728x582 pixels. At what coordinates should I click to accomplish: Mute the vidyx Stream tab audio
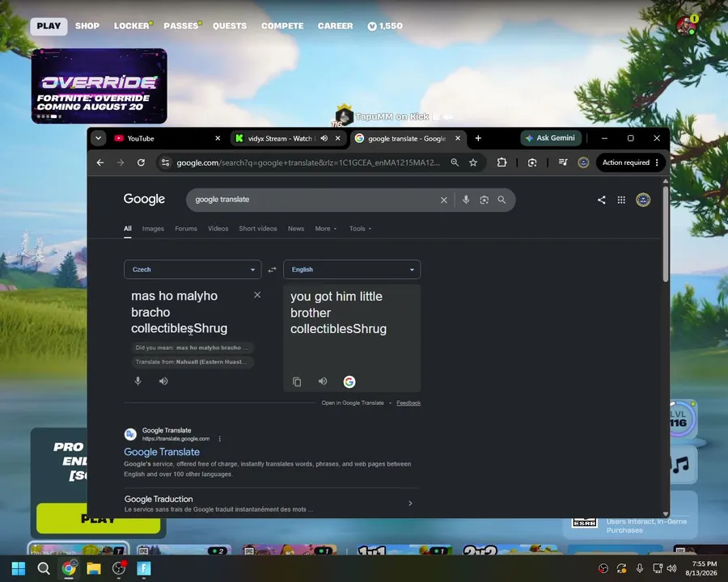point(324,138)
